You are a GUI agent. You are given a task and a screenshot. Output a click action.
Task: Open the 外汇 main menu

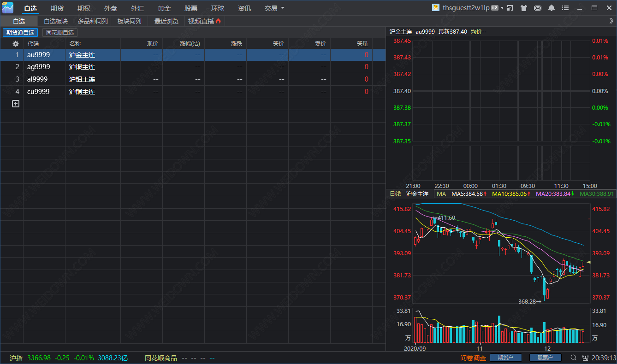point(137,8)
